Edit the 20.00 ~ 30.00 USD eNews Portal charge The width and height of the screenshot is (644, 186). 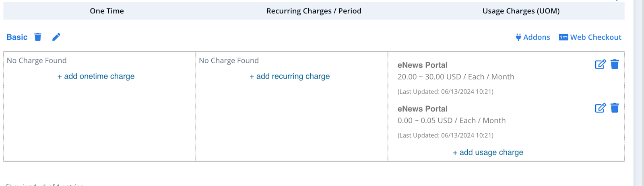[x=600, y=64]
